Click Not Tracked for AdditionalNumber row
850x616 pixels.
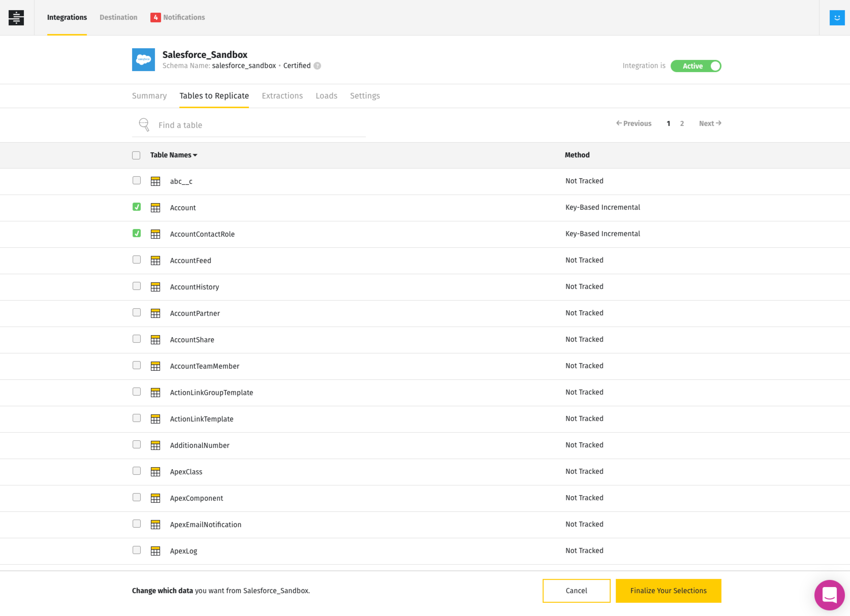coord(584,445)
